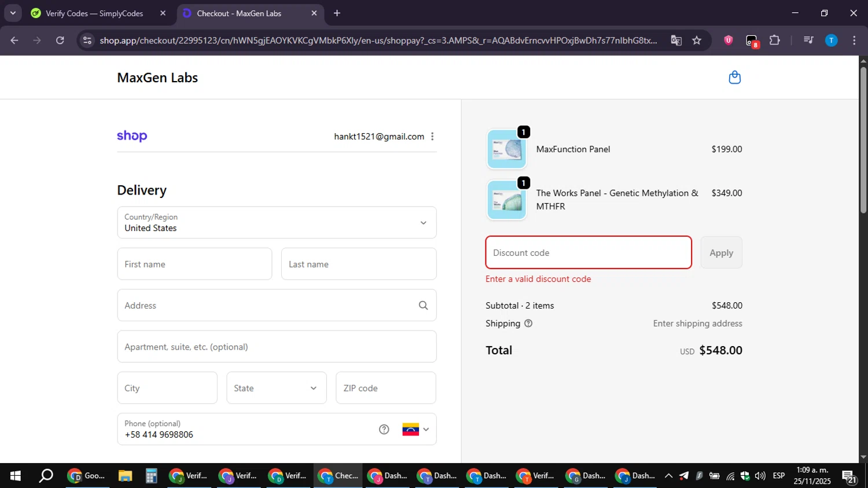868x488 pixels.
Task: Click the MaxGen Labs store title
Action: click(157, 78)
